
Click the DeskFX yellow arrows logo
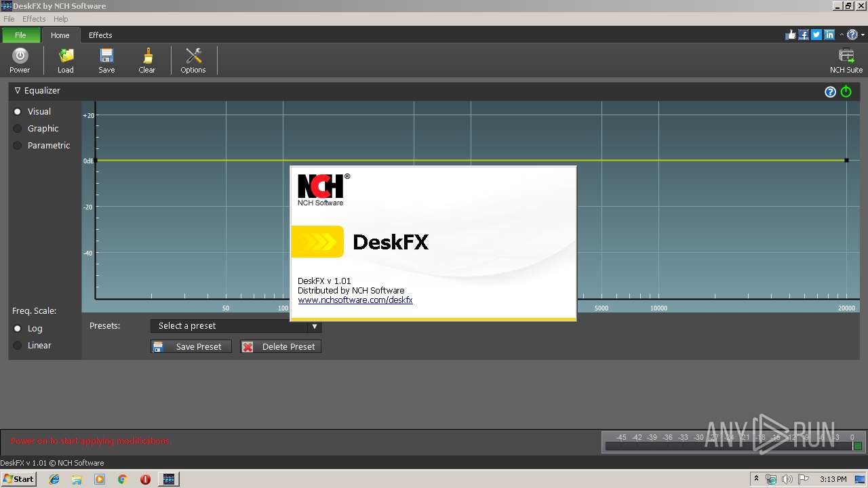tap(317, 242)
